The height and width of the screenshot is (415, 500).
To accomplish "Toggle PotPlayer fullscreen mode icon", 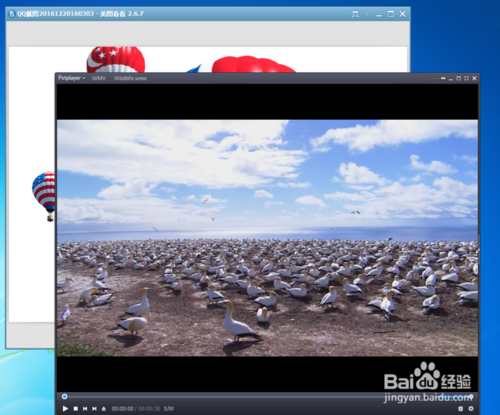I will pyautogui.click(x=466, y=78).
